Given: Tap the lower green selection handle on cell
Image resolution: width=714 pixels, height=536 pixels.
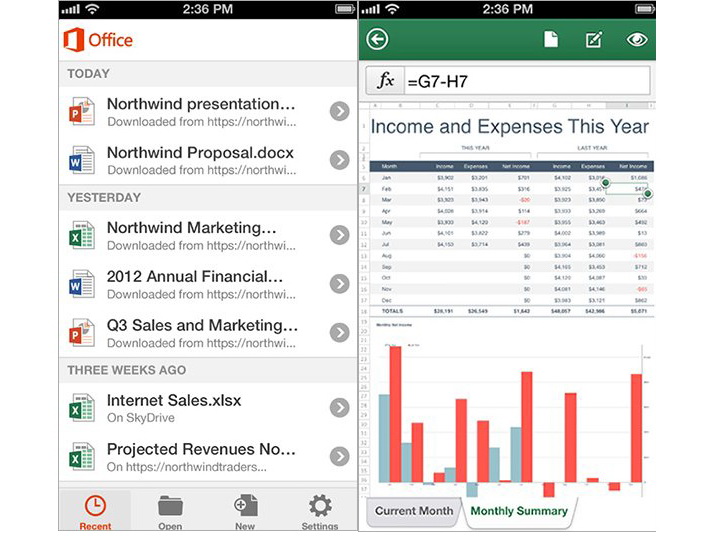Looking at the screenshot, I should point(648,194).
